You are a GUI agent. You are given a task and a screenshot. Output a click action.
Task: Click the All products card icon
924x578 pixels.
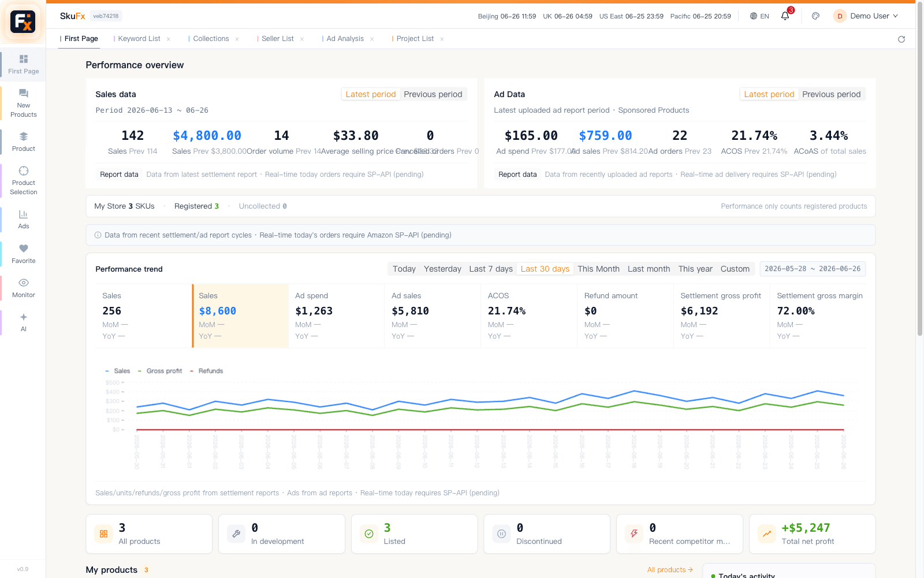tap(103, 534)
